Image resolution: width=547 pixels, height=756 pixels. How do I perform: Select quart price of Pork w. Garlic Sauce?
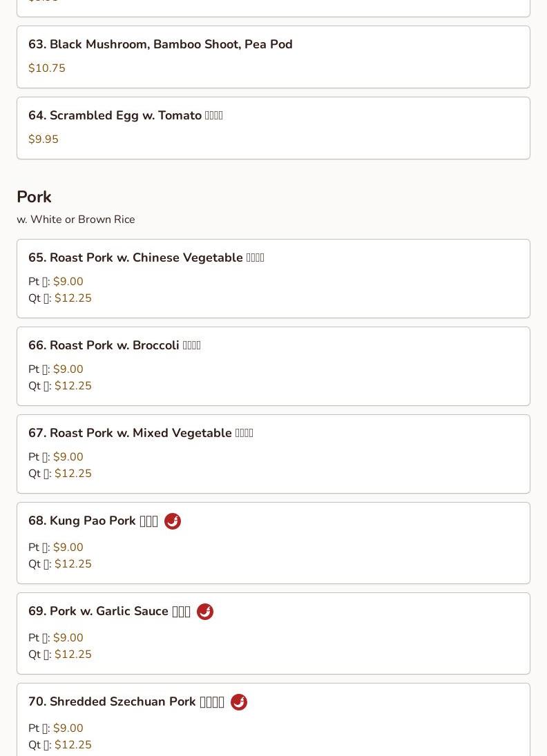73,655
